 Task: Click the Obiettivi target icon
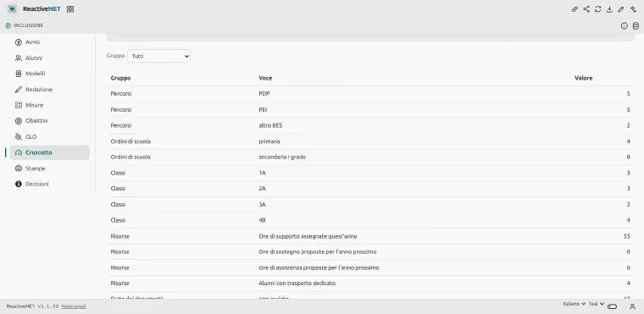tap(19, 121)
